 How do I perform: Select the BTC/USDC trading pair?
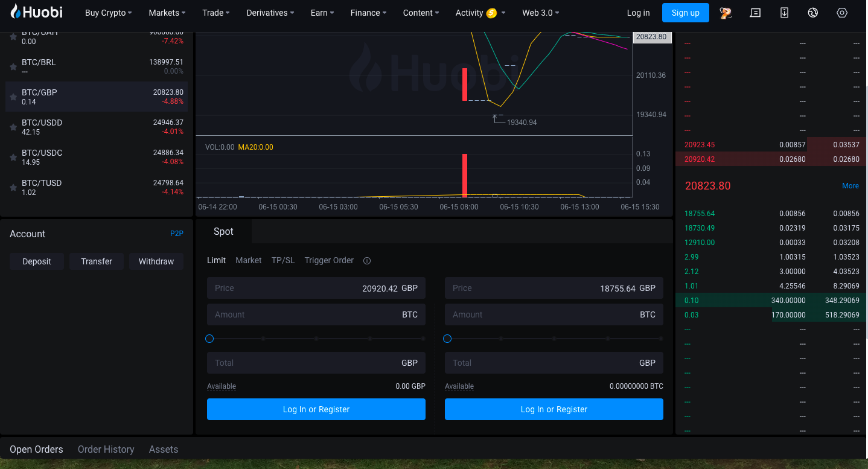(97, 157)
